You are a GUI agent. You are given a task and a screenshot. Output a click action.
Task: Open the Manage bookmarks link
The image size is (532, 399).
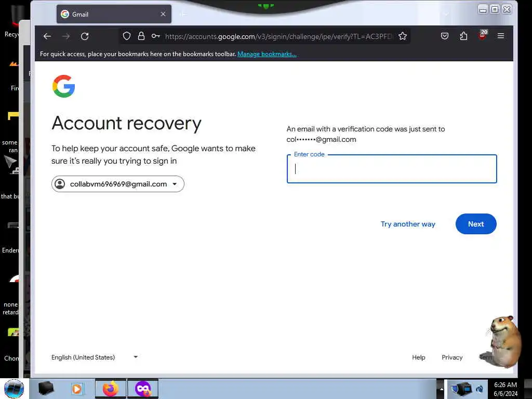click(x=267, y=54)
